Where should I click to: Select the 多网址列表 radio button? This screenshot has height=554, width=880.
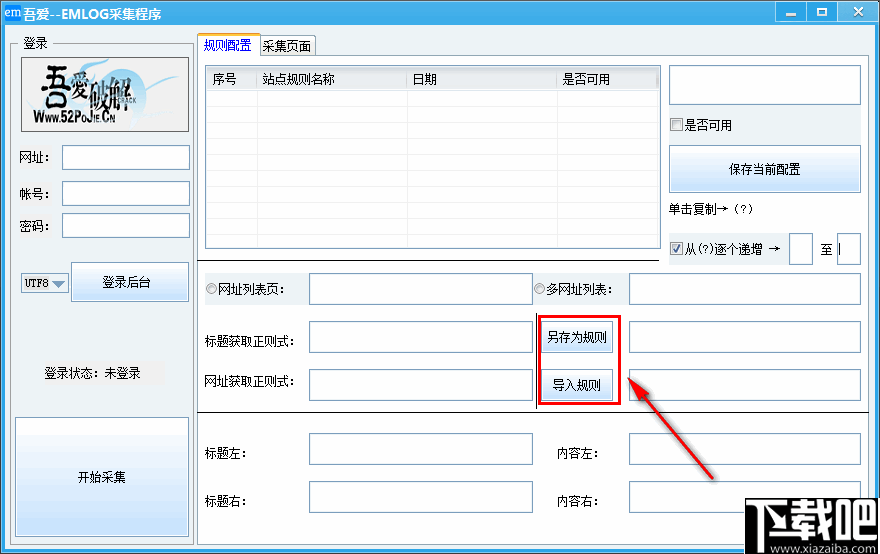(x=539, y=289)
